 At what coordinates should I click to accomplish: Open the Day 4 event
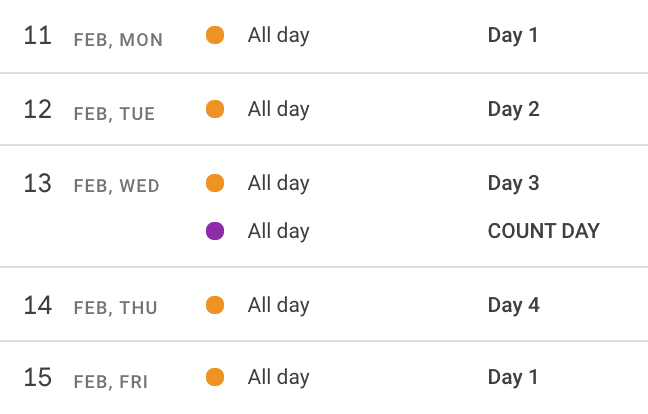(514, 305)
